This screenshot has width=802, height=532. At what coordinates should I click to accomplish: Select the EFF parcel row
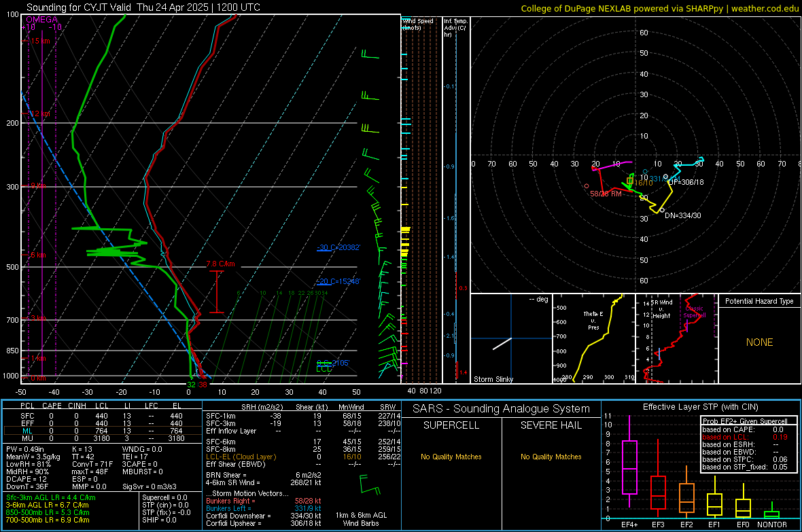102,423
